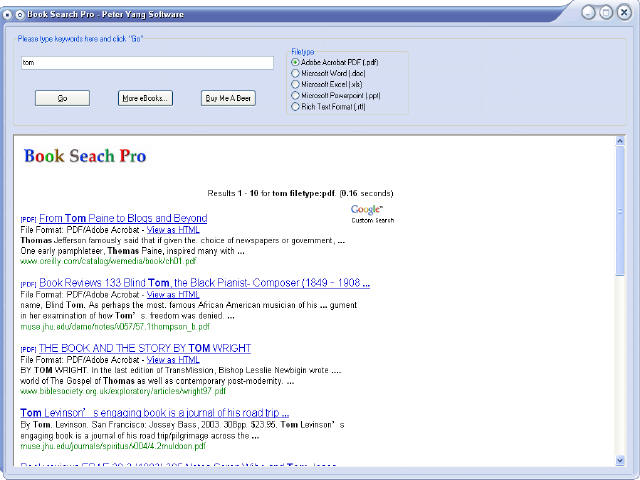This screenshot has height=480, width=640.
Task: Open View as HTML for Blind Tom result
Action: click(173, 294)
